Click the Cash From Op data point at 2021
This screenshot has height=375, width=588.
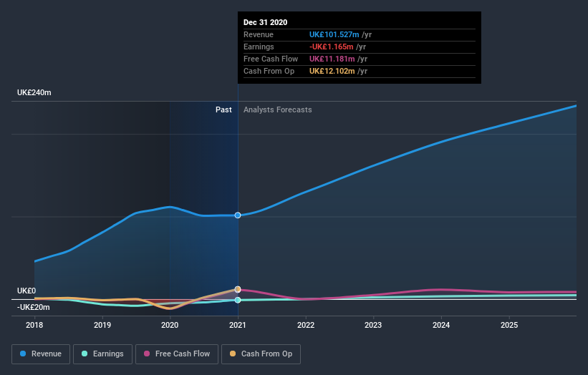pyautogui.click(x=238, y=289)
